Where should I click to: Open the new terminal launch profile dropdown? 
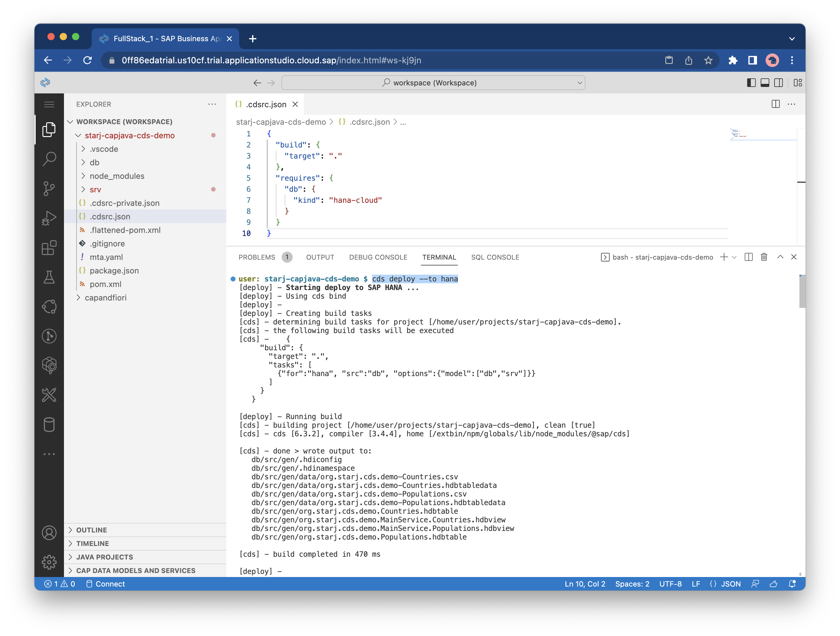(x=735, y=257)
